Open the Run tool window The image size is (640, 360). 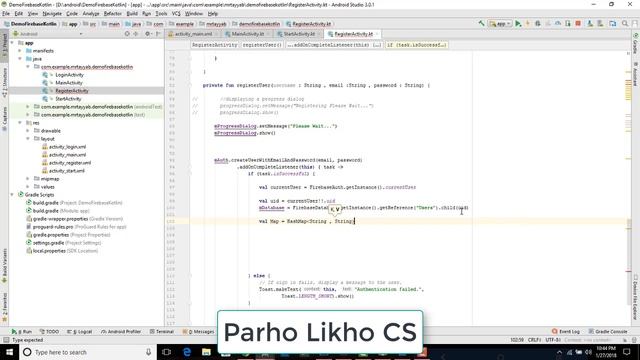tap(22, 332)
